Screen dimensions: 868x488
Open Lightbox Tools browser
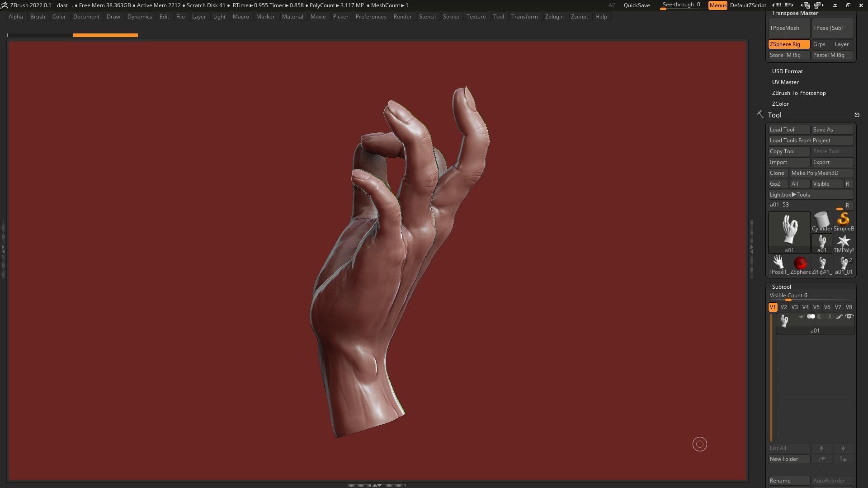(x=811, y=195)
